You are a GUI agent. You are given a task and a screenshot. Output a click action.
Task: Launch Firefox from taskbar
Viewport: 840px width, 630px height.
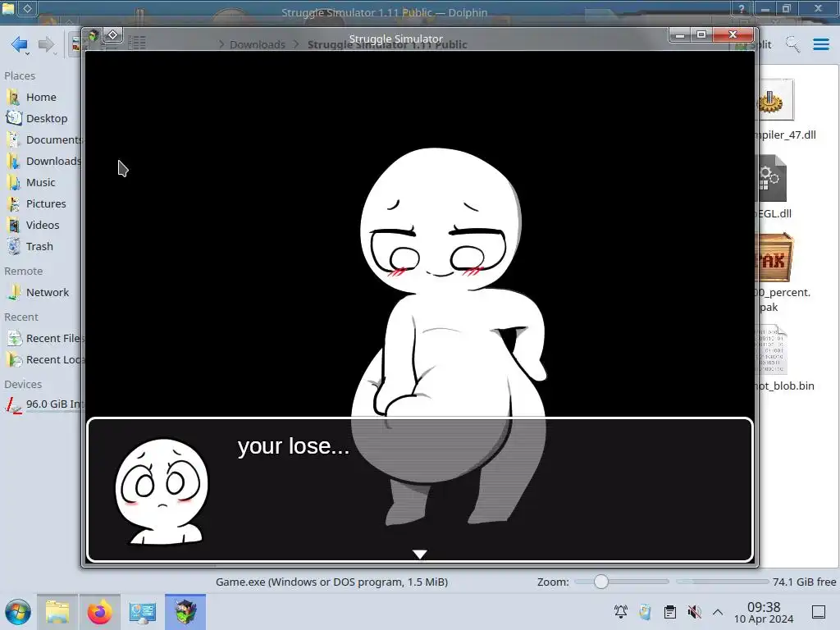click(x=99, y=612)
